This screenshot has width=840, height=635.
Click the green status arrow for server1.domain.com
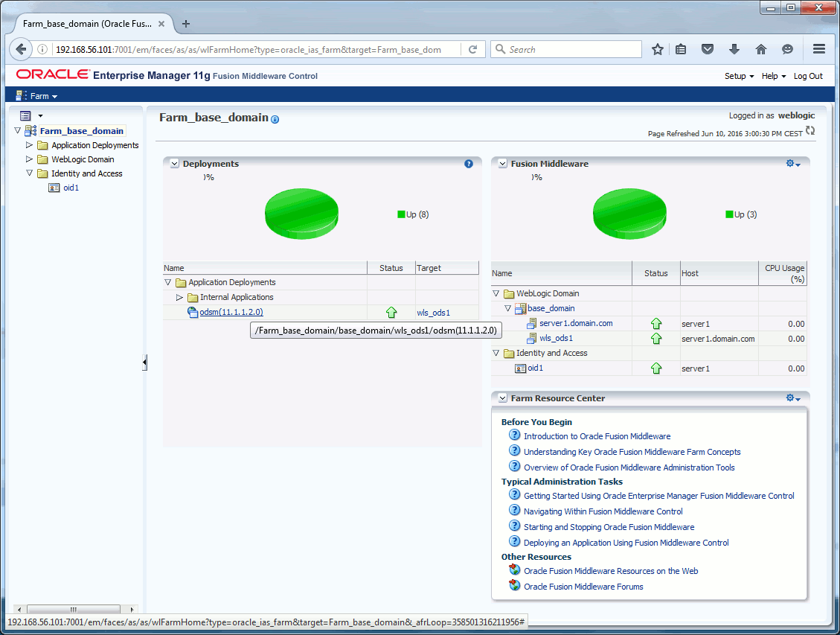[x=656, y=324]
